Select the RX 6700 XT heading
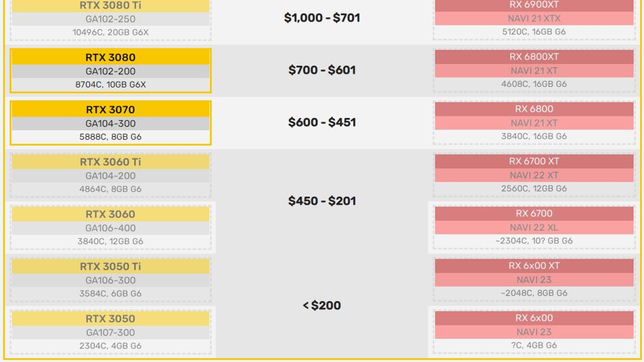This screenshot has height=362, width=644. [534, 161]
